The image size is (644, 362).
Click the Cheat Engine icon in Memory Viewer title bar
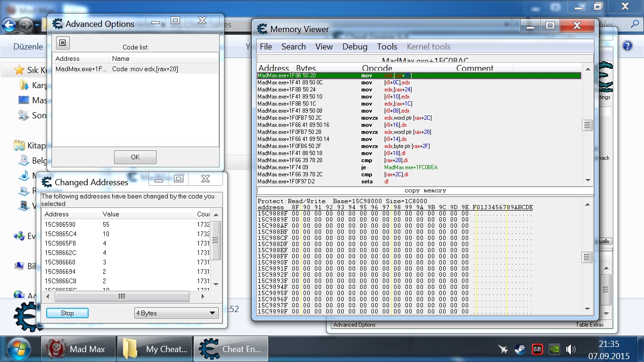click(x=262, y=29)
